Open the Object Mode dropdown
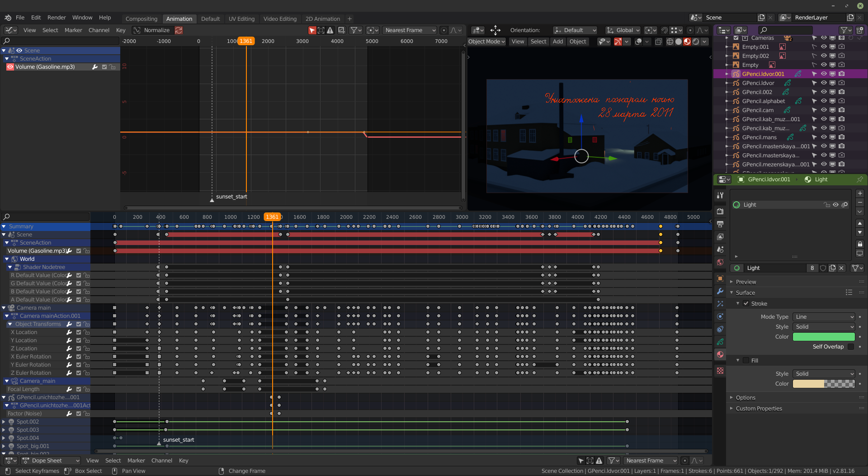Image resolution: width=868 pixels, height=476 pixels. tap(486, 42)
